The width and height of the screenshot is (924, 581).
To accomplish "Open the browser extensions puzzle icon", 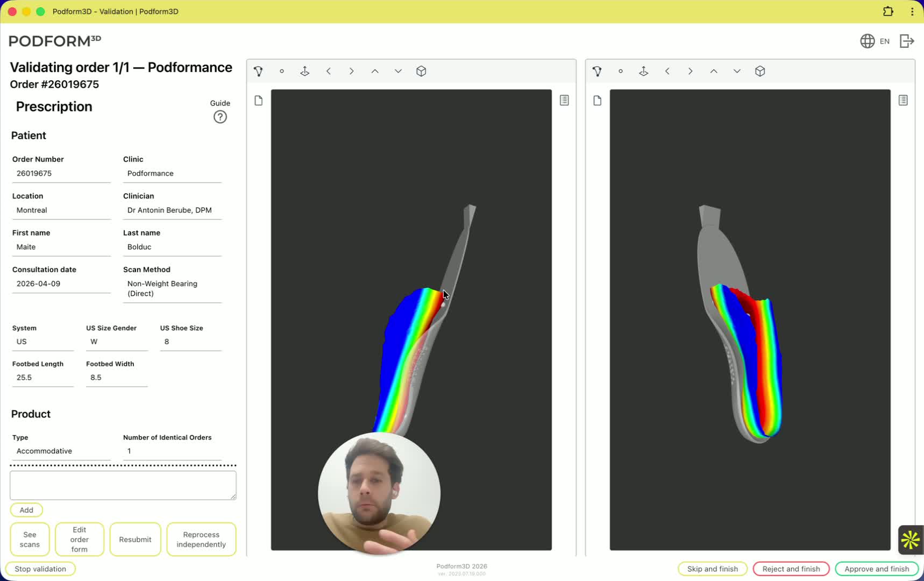I will coord(888,11).
